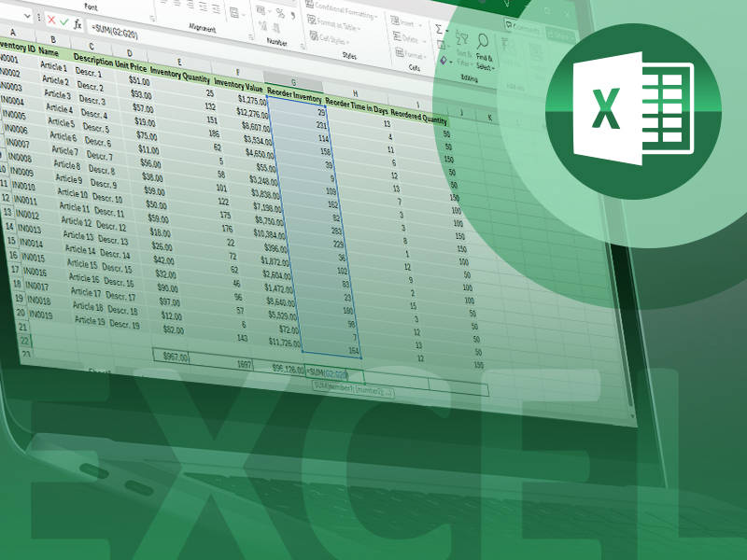
Task: Click the Reordered Quantity header cell
Action: click(418, 117)
